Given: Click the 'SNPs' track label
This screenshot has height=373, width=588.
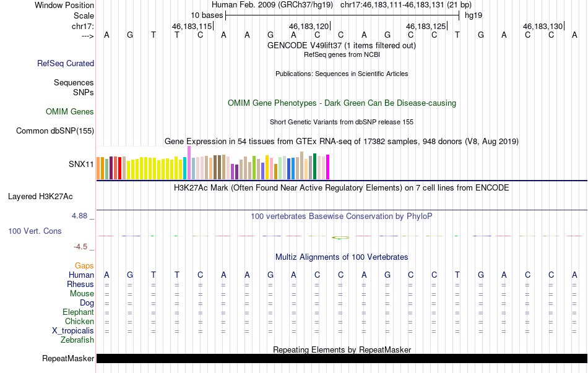Looking at the screenshot, I should point(84,92).
